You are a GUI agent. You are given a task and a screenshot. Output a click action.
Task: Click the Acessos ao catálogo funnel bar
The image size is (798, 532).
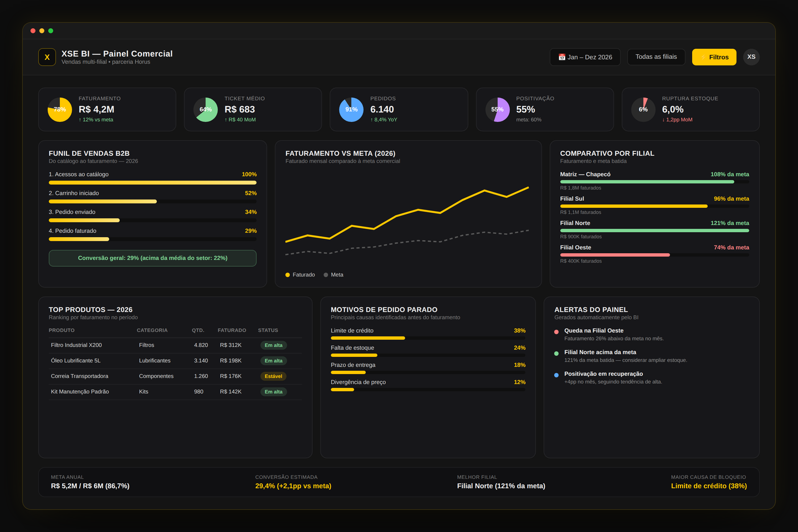click(152, 182)
